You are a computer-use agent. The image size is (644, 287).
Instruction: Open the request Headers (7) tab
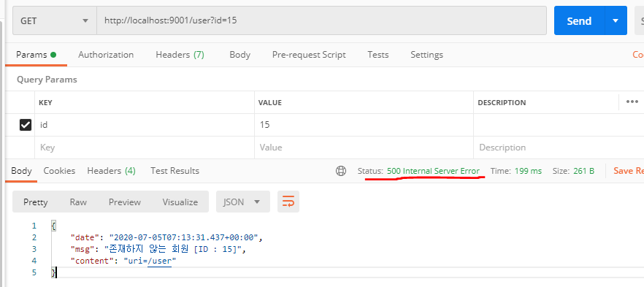(x=180, y=55)
